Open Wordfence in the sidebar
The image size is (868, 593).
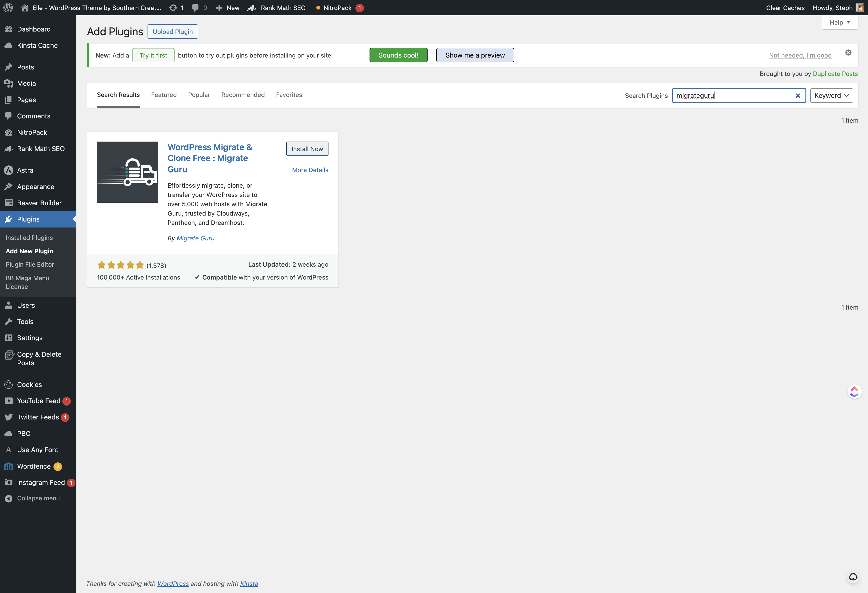click(x=34, y=466)
